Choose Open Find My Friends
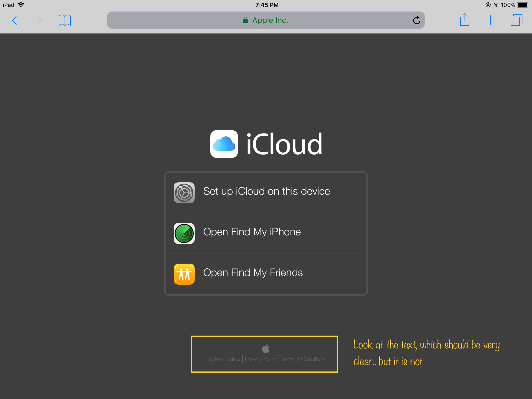Image resolution: width=532 pixels, height=399 pixels. point(253,273)
